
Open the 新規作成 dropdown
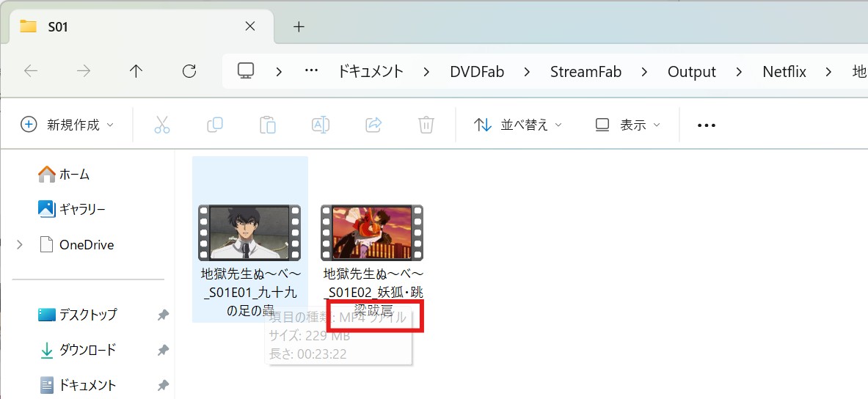(67, 125)
